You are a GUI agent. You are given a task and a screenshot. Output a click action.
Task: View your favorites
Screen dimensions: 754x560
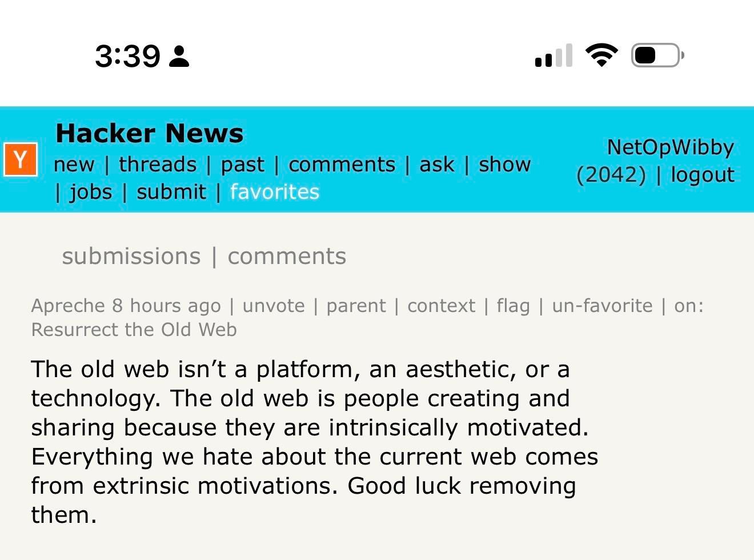tap(275, 192)
